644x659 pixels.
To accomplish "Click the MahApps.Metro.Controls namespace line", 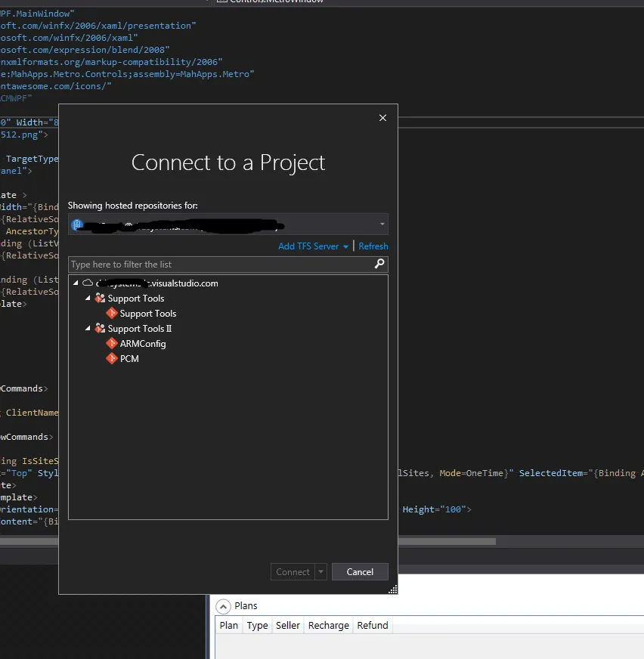I will pos(127,74).
